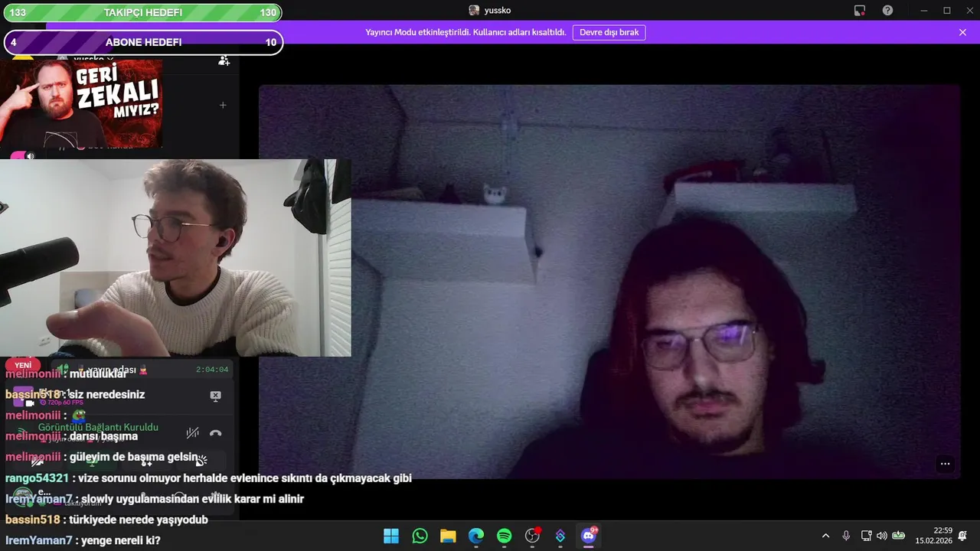980x551 pixels.
Task: Open the notification bell in taskbar
Action: coord(962,536)
